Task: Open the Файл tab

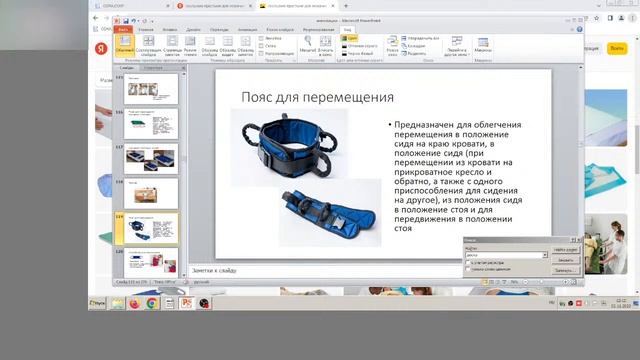Action: (x=123, y=29)
